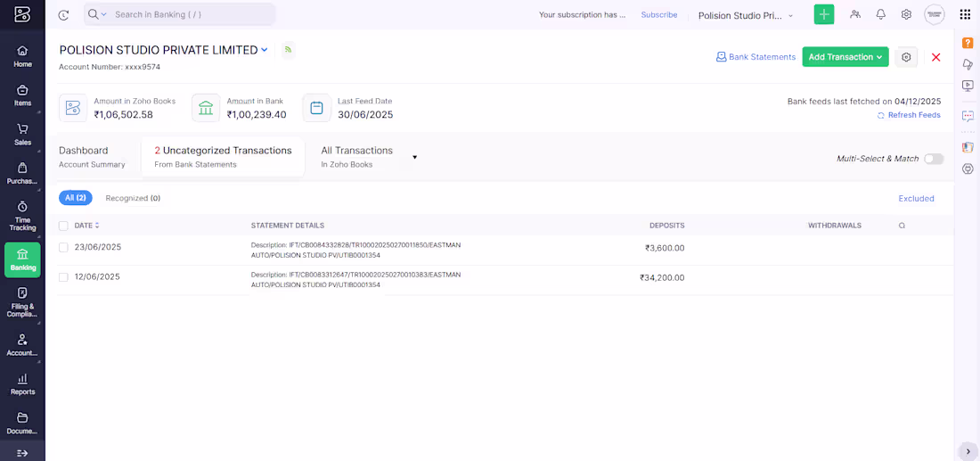Open recent activity clock icon
The height and width of the screenshot is (461, 980).
click(x=63, y=15)
